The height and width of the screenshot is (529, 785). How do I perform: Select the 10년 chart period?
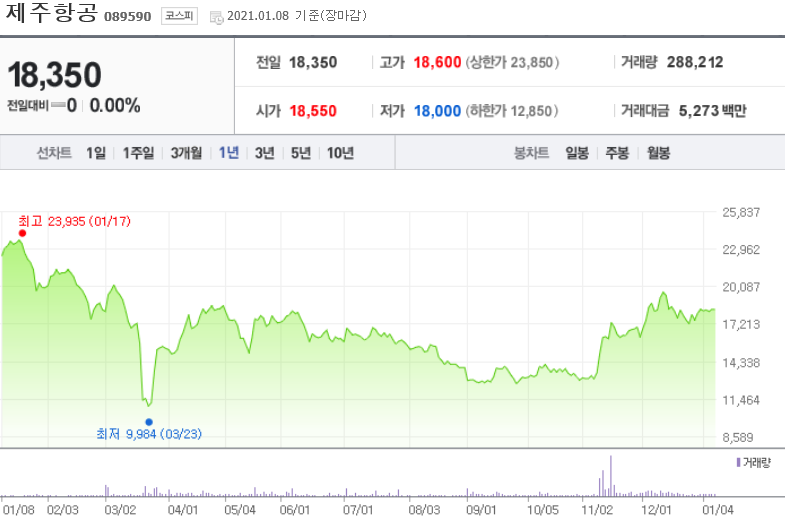coord(340,153)
